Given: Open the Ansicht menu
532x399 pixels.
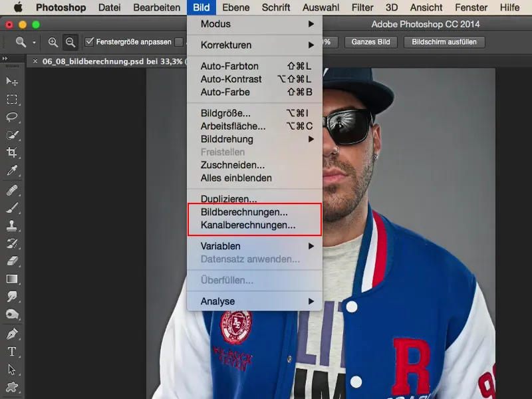Looking at the screenshot, I should click(426, 7).
